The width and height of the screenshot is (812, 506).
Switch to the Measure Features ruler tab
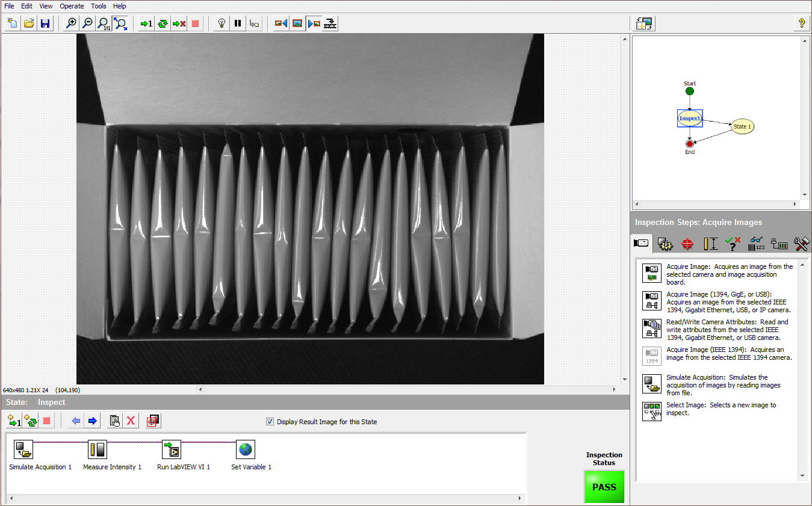click(x=711, y=244)
